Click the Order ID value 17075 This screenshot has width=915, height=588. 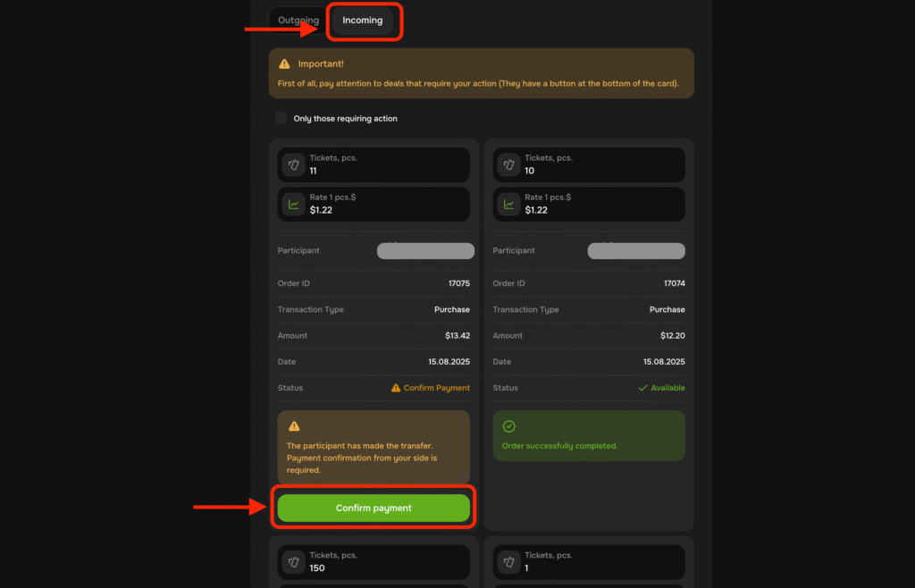tap(458, 283)
